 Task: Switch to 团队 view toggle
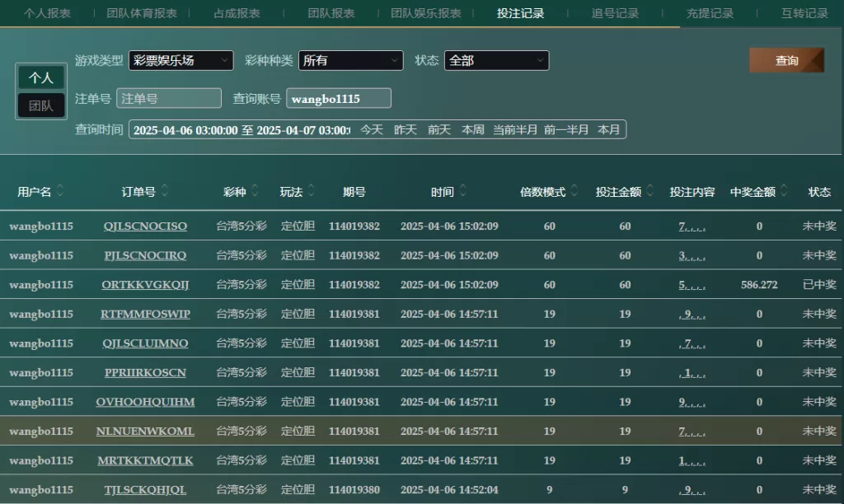41,105
